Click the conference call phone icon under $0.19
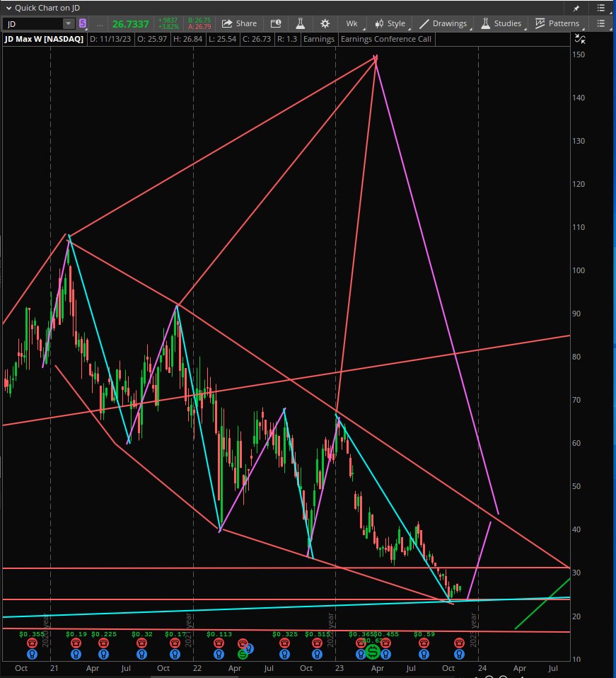 click(76, 643)
